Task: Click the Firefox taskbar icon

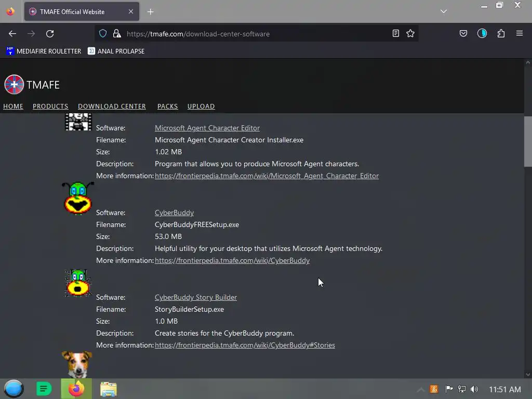Action: (76, 389)
